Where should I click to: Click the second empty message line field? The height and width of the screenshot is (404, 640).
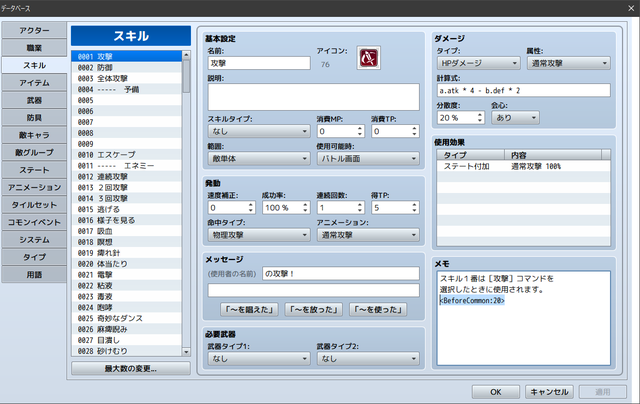(313, 291)
